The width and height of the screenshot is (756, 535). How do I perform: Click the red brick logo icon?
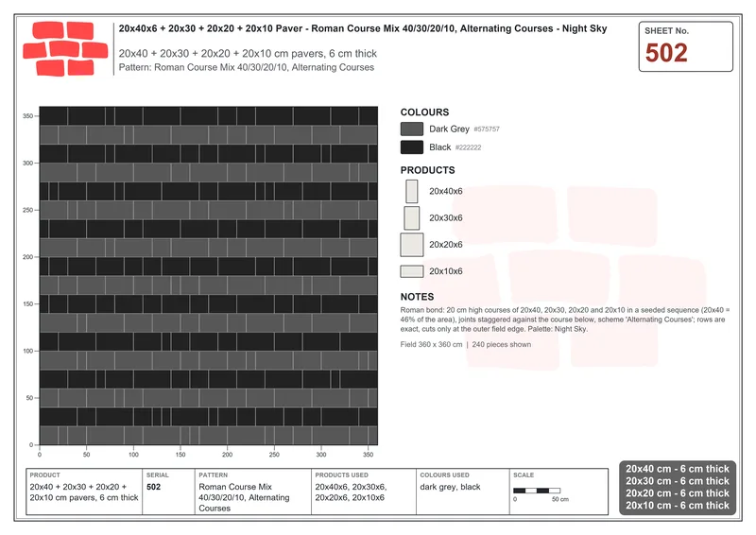coord(65,49)
